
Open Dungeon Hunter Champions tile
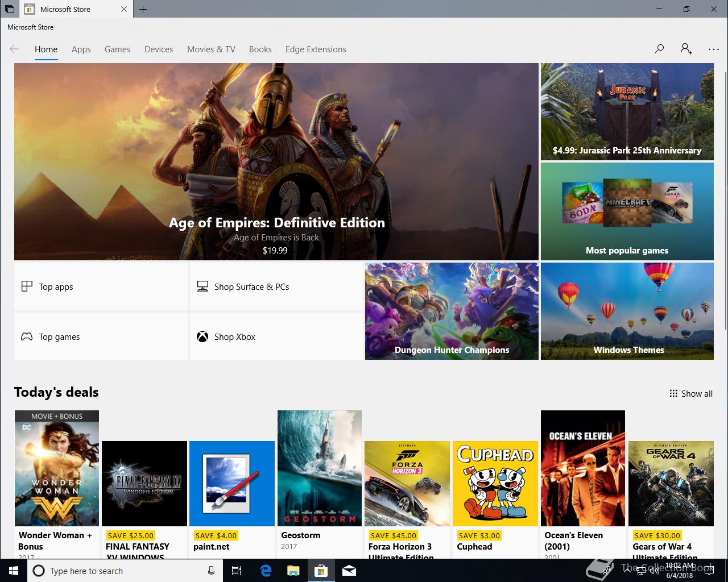coord(452,311)
